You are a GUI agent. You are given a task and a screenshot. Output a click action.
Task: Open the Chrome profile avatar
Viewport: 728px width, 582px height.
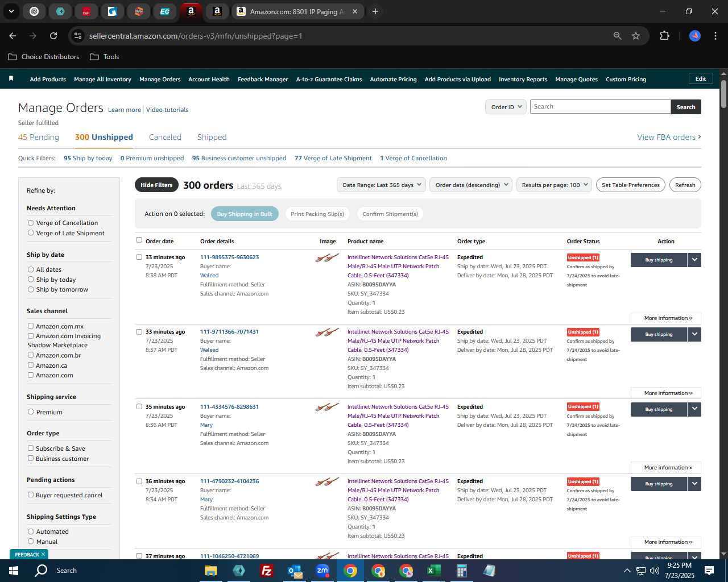click(695, 36)
